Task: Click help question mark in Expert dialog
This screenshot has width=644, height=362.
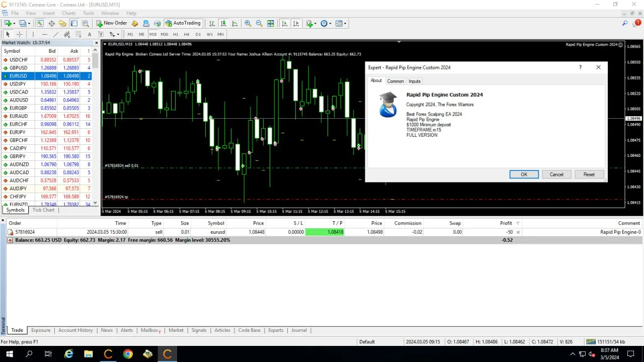Action: (x=580, y=67)
